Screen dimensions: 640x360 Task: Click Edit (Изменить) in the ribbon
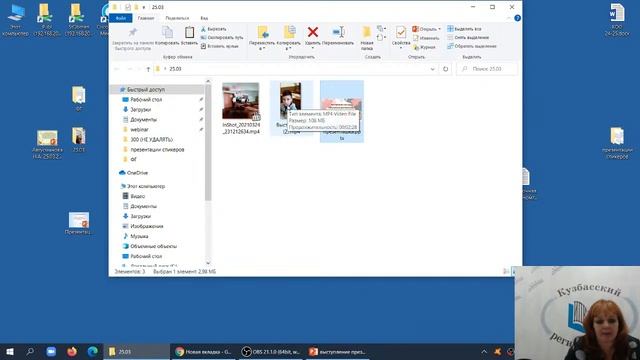pyautogui.click(x=426, y=38)
